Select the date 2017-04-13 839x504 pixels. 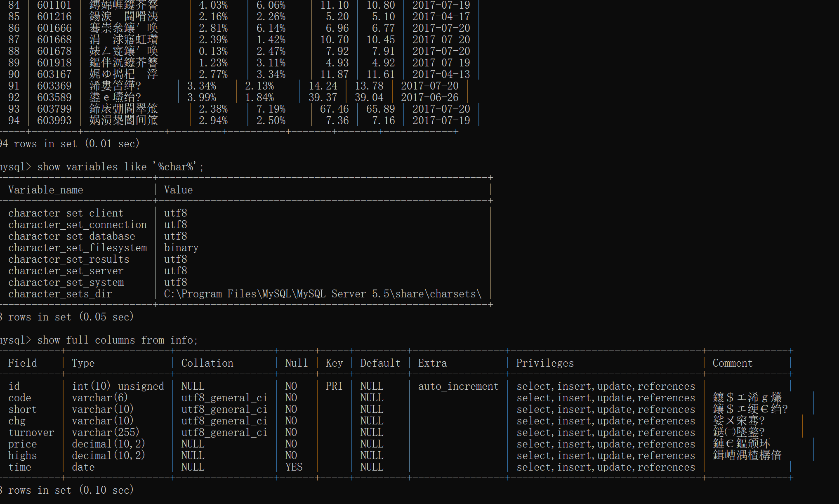(441, 75)
